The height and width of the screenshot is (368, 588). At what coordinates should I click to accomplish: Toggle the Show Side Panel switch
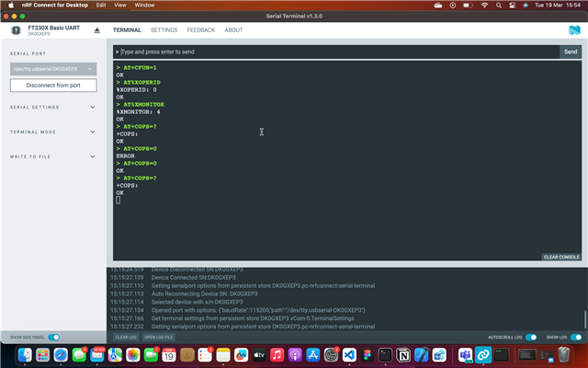click(x=54, y=338)
